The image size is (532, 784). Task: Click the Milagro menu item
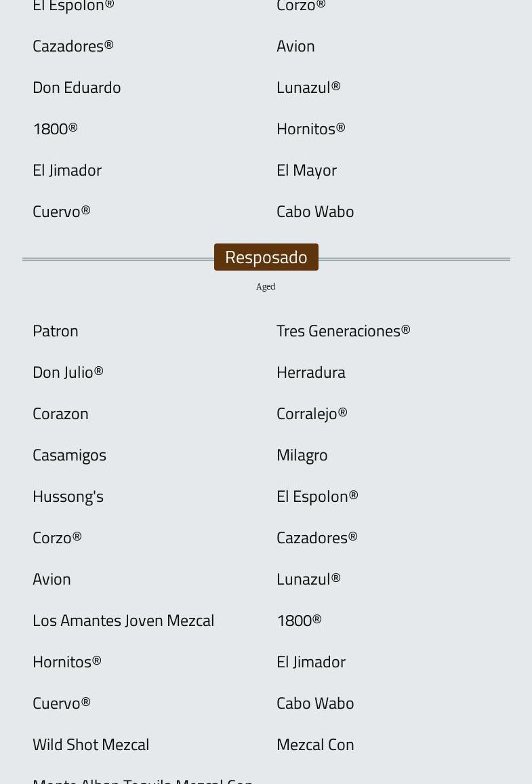[x=302, y=455]
